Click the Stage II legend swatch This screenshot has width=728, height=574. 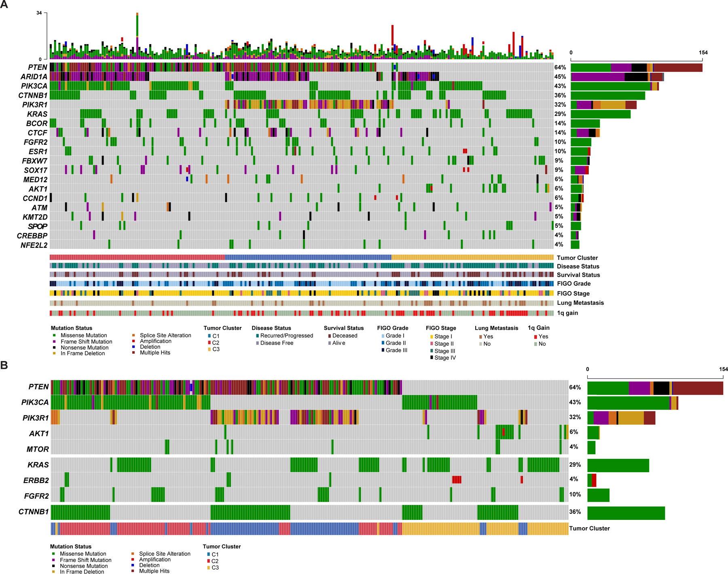432,344
